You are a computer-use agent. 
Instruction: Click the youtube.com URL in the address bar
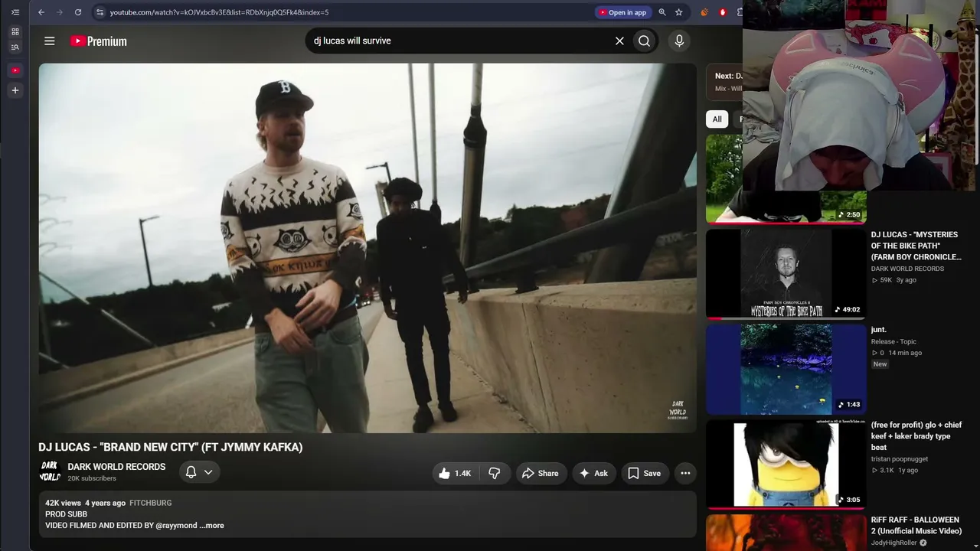point(219,12)
